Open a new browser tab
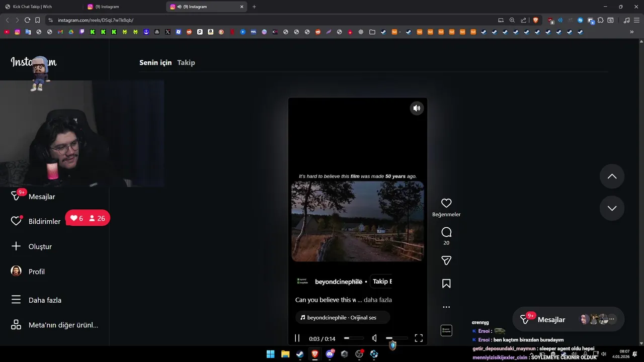This screenshot has height=362, width=644. coord(254,7)
